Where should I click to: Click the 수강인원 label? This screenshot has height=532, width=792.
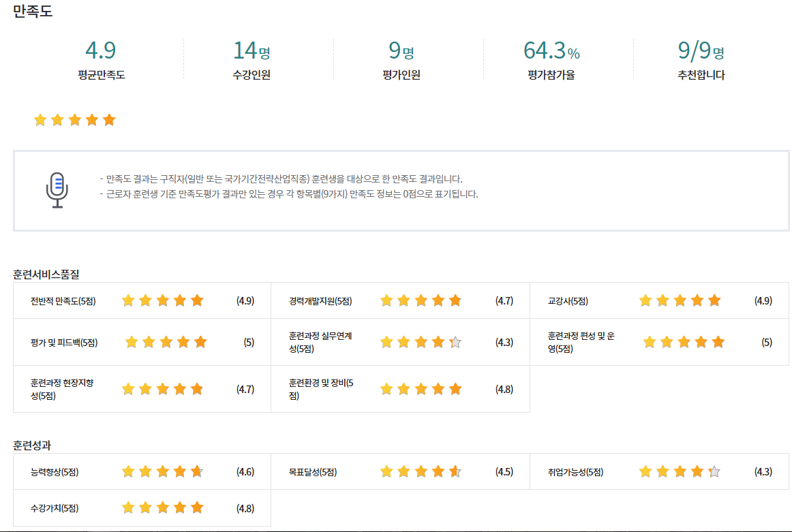tap(252, 75)
